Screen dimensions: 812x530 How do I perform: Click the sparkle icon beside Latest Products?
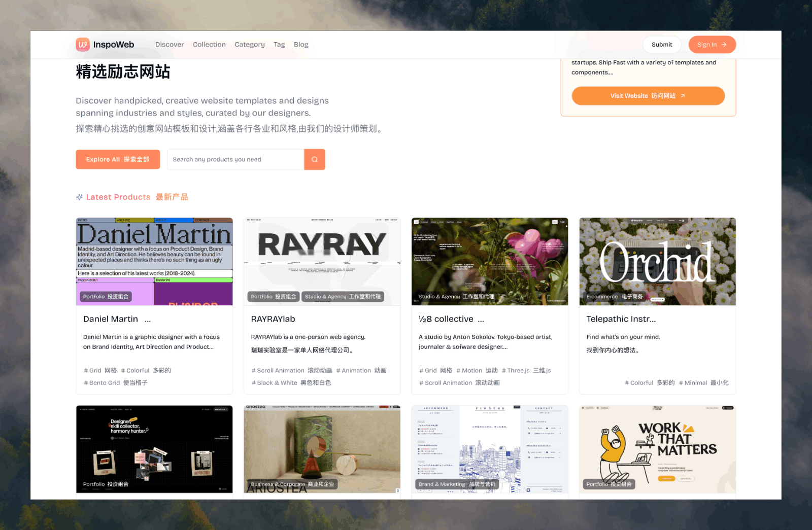79,197
